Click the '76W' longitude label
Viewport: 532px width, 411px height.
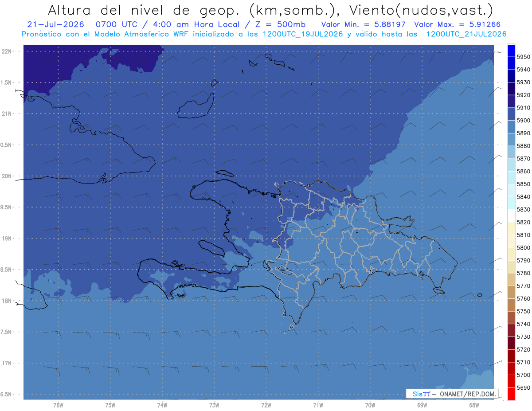tap(58, 405)
